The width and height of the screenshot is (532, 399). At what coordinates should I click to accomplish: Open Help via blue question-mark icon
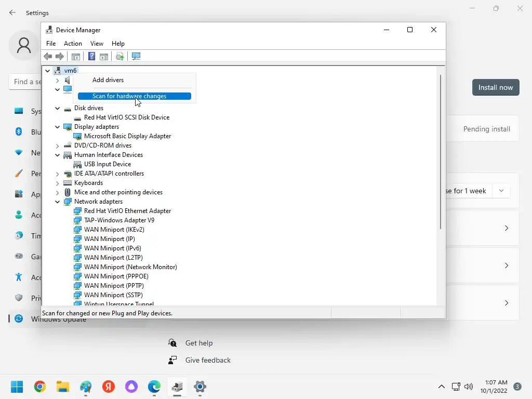click(91, 56)
